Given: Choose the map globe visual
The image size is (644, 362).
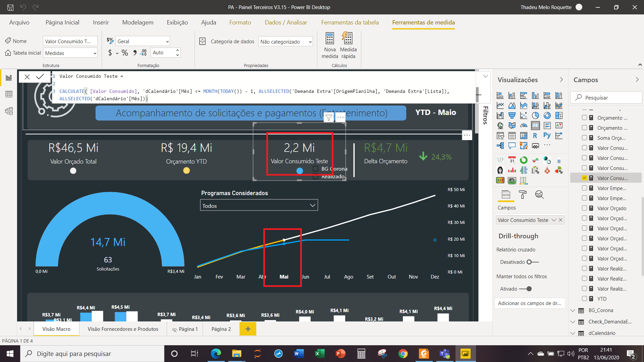Looking at the screenshot, I should (500, 126).
